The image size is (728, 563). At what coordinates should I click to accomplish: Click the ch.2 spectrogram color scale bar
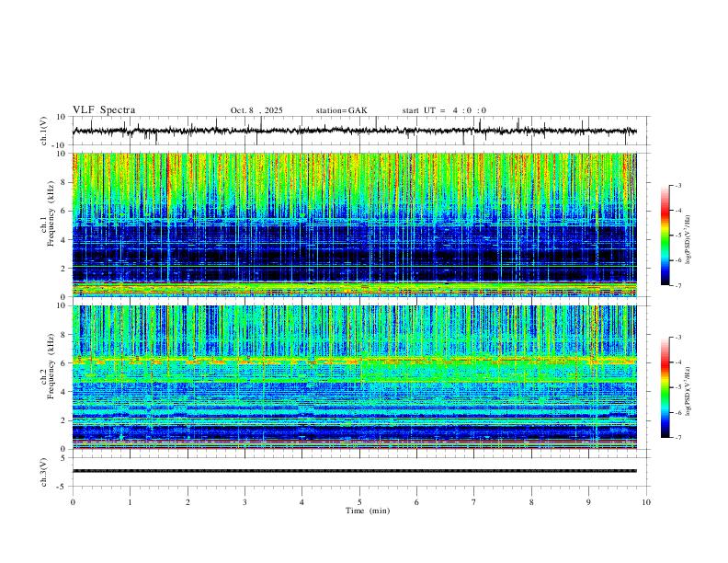665,387
